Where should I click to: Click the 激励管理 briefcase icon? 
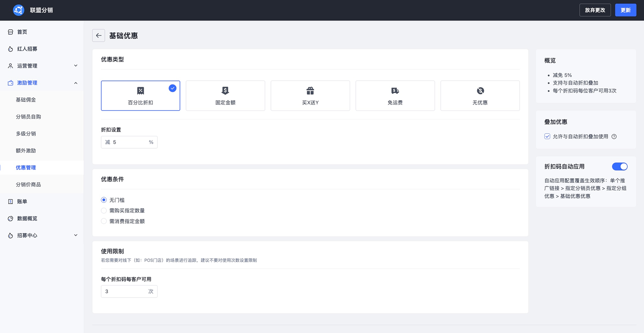11,83
